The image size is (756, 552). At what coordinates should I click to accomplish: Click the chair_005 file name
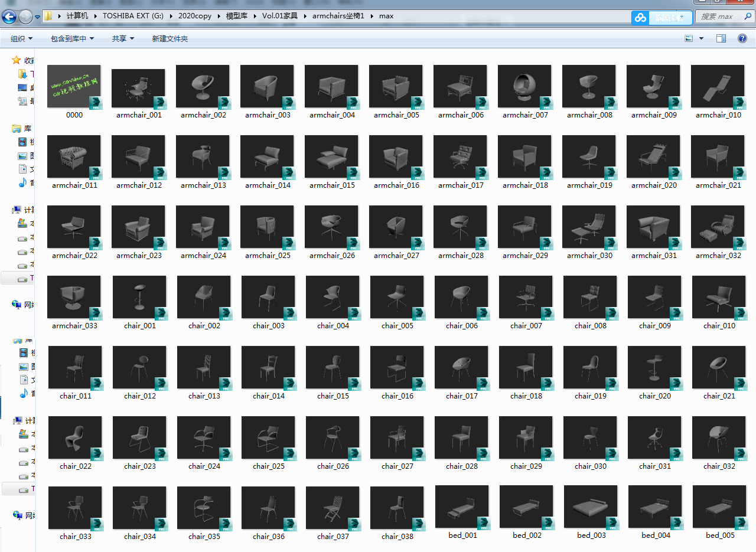pos(397,326)
